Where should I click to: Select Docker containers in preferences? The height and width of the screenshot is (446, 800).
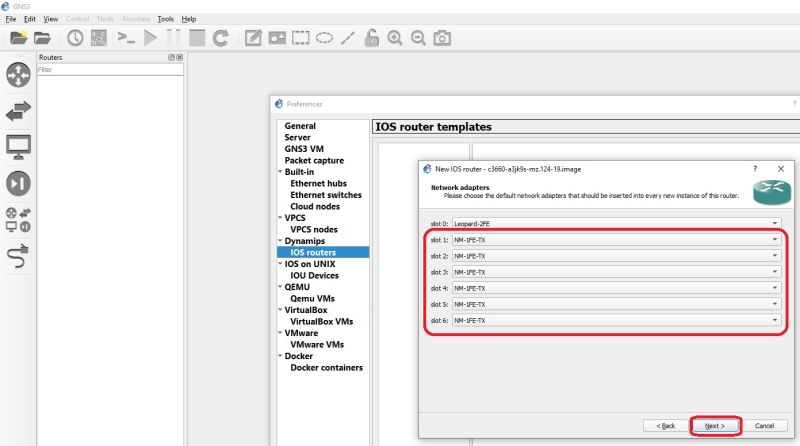(x=327, y=367)
